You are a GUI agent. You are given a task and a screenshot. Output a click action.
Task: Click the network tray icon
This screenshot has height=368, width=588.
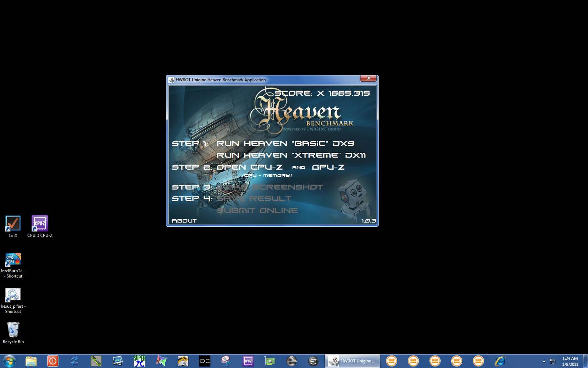[552, 361]
